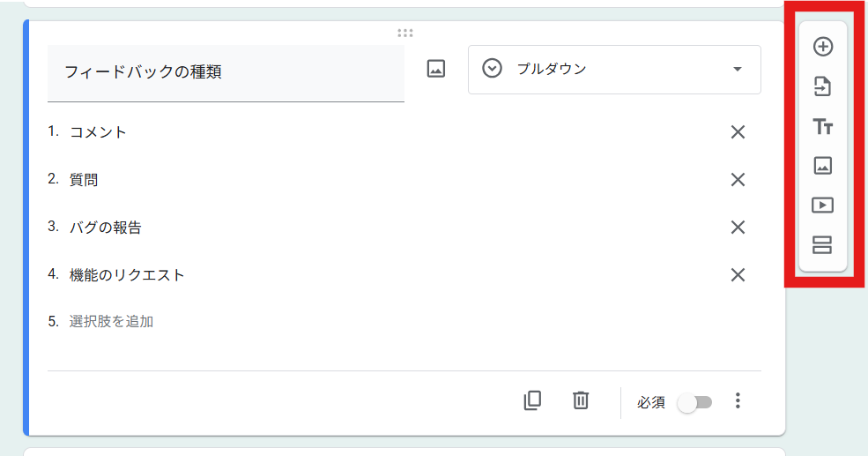The image size is (868, 456).
Task: Click the フィードバックの種類 question title field
Action: 226,73
